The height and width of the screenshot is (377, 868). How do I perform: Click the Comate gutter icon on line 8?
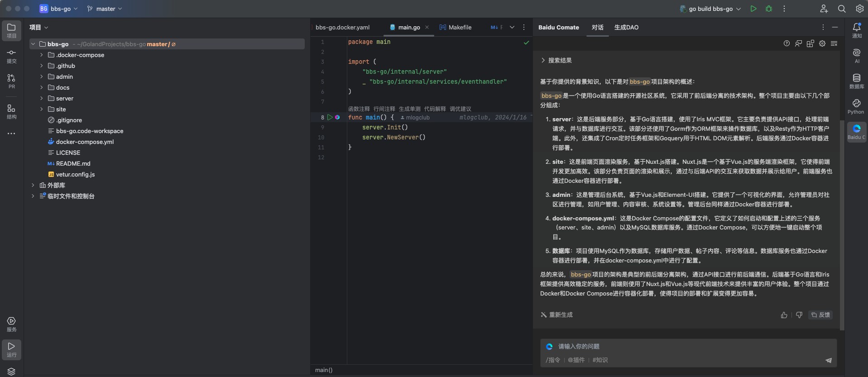(337, 117)
